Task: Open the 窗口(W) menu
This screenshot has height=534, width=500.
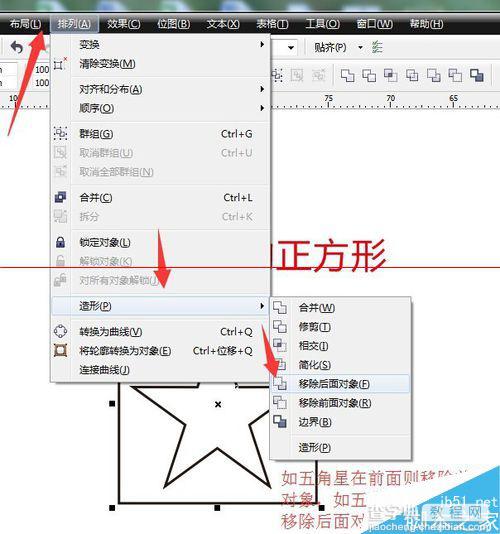Action: point(374,24)
